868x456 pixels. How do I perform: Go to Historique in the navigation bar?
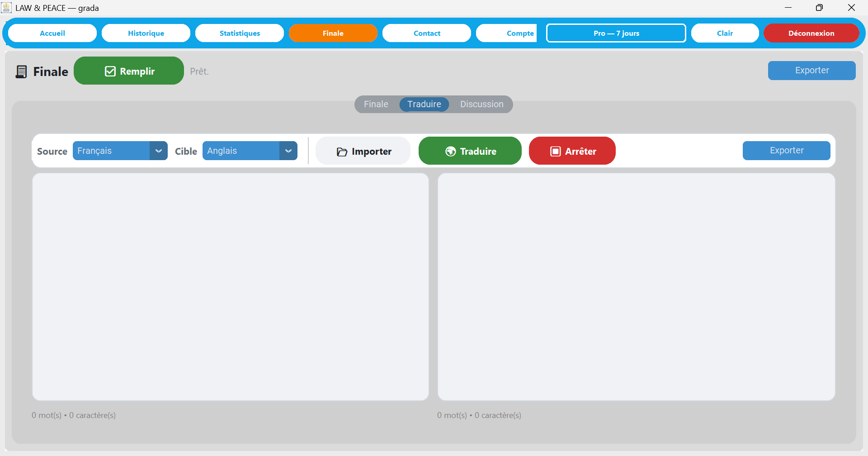(x=146, y=33)
